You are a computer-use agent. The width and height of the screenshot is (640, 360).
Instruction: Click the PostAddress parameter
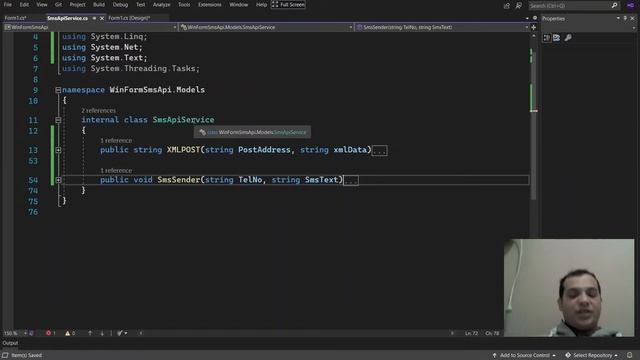coord(264,150)
